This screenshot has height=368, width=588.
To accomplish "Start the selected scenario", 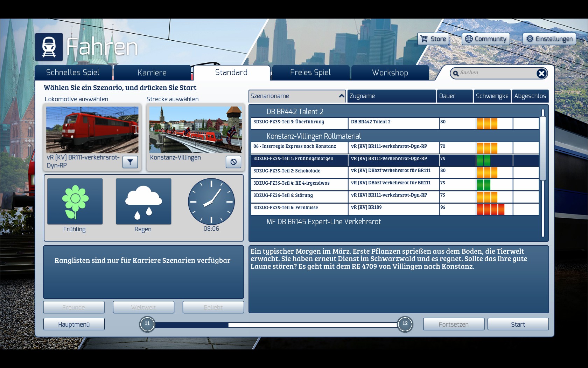I will click(x=518, y=324).
